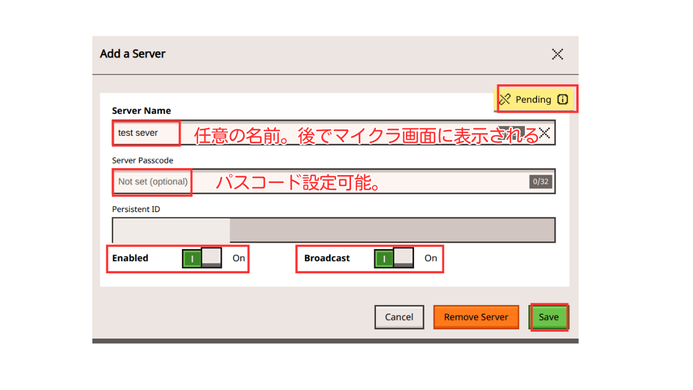Click the Cancel button
The height and width of the screenshot is (390, 693).
click(x=399, y=317)
